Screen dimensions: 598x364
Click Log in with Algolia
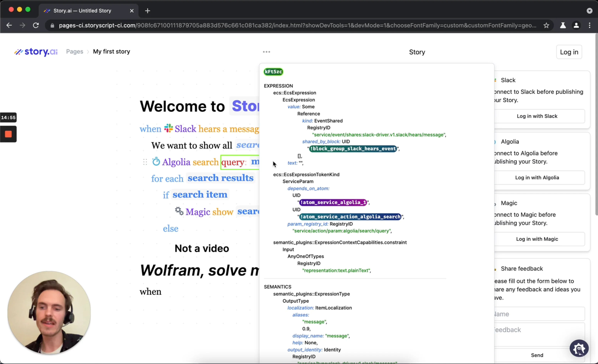[x=537, y=177]
